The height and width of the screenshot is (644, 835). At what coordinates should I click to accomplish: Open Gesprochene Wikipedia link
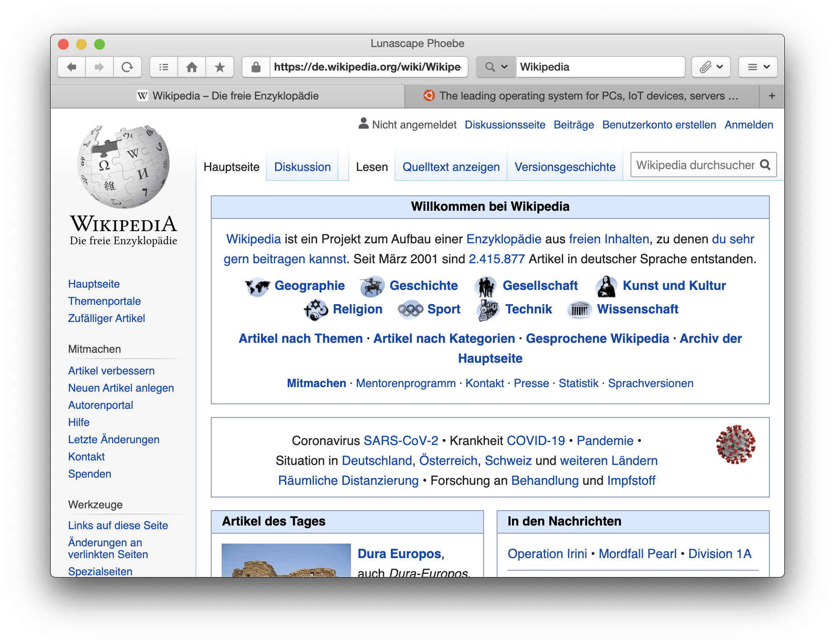point(598,339)
